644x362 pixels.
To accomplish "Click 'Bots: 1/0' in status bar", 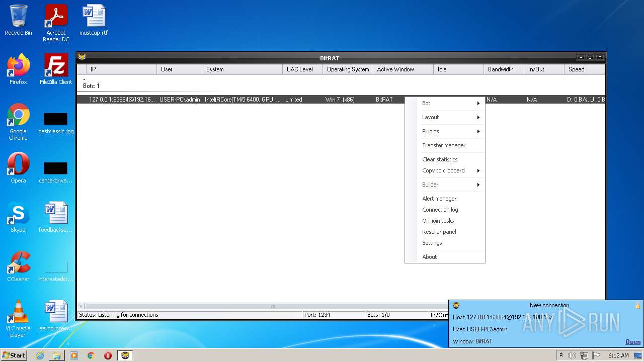I will tap(378, 315).
